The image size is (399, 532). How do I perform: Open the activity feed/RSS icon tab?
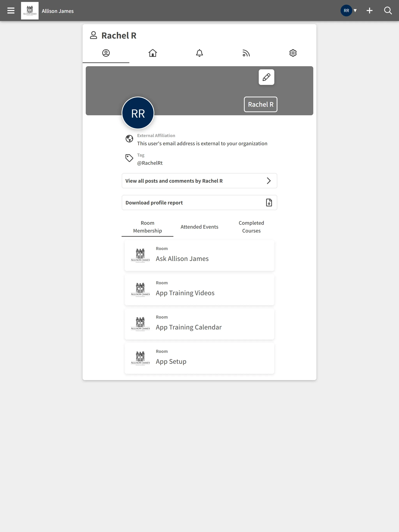click(246, 53)
